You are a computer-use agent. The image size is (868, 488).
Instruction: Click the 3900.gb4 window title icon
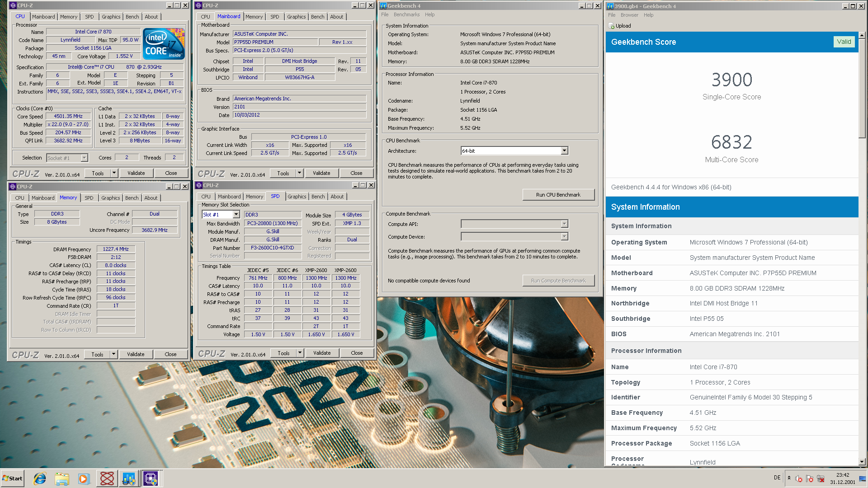tap(610, 6)
